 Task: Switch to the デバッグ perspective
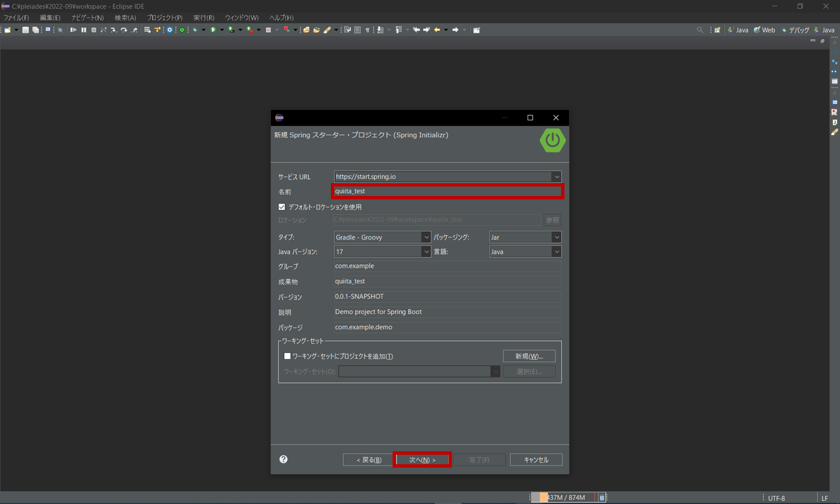point(796,30)
